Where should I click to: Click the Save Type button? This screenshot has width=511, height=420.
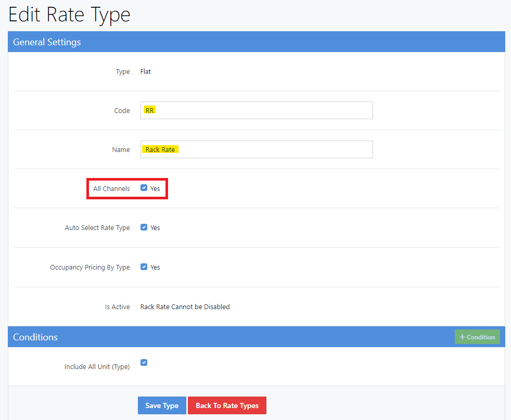[x=162, y=405]
